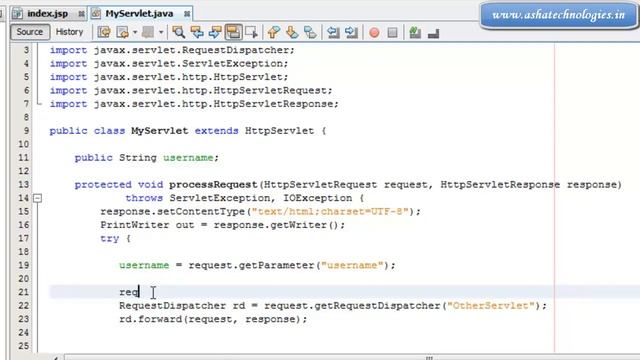
Task: Click request.getParameter on line 19
Action: coord(251,266)
